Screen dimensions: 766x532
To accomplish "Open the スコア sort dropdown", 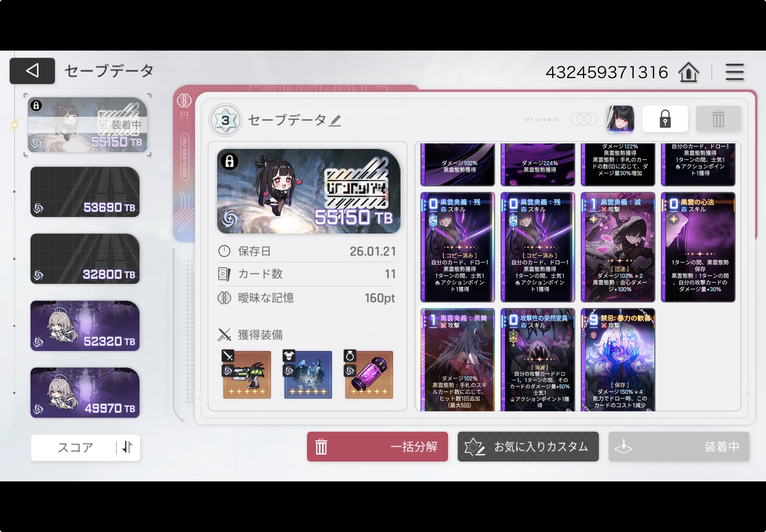I will click(x=75, y=447).
